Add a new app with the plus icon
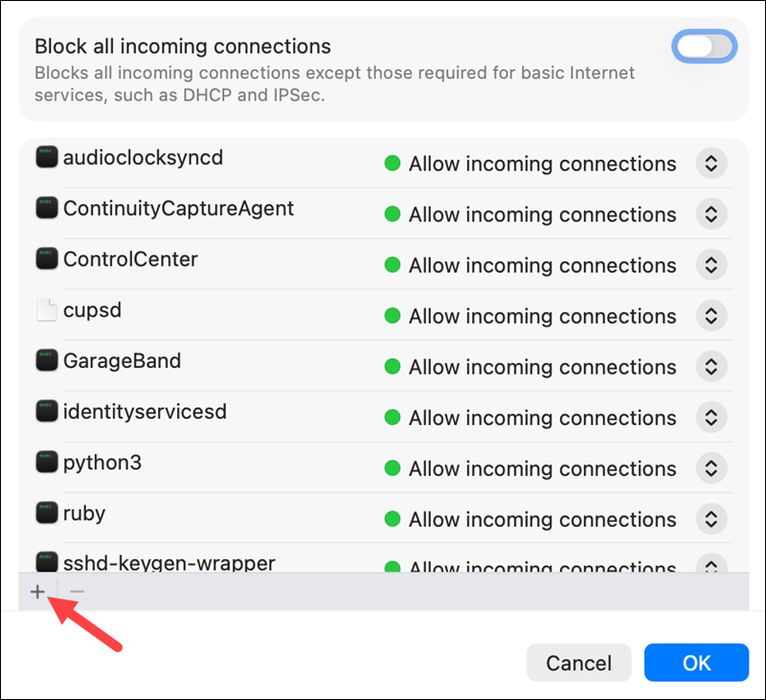This screenshot has width=766, height=700. click(36, 592)
